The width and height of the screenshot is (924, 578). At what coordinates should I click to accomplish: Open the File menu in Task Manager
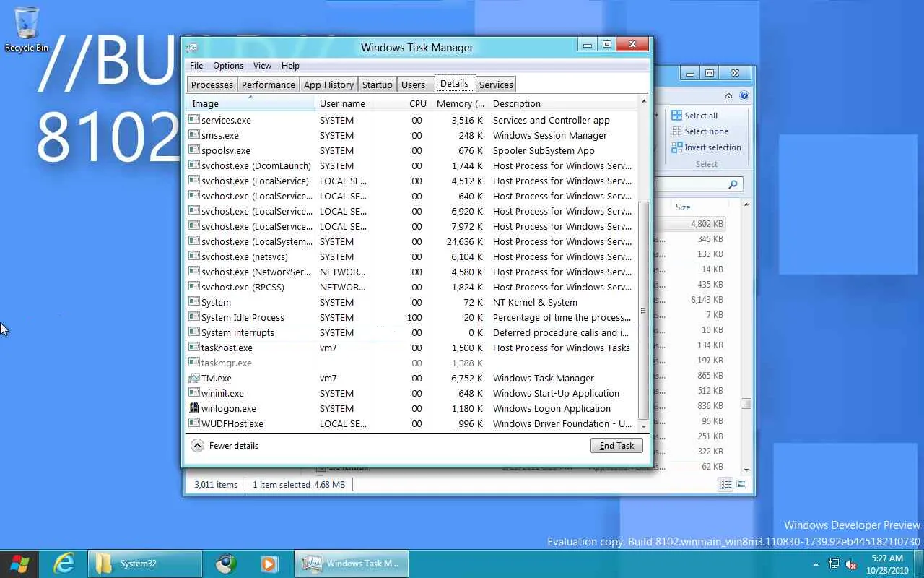point(196,66)
